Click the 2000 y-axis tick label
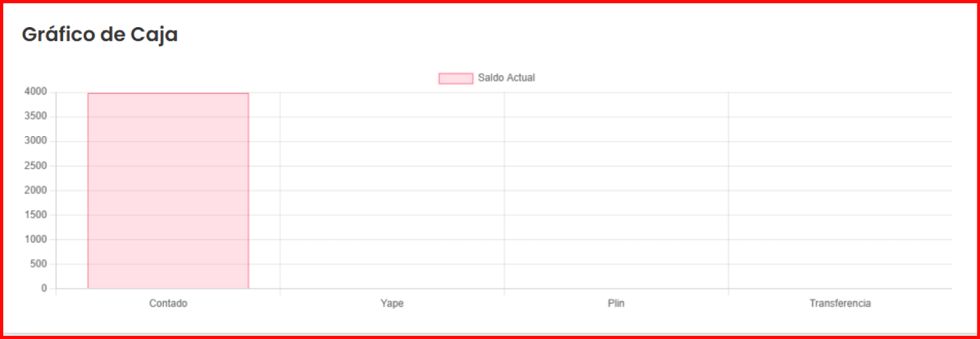Image resolution: width=980 pixels, height=339 pixels. (35, 190)
